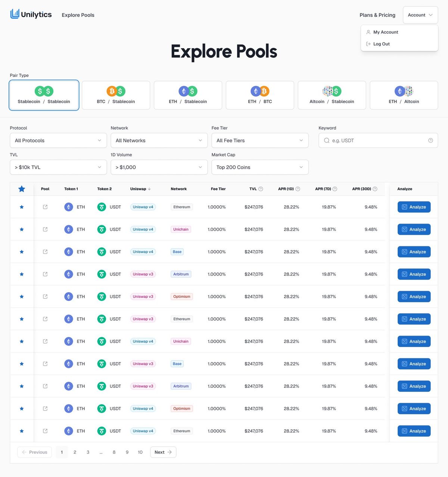Click APR (1D) help icon

pos(298,189)
